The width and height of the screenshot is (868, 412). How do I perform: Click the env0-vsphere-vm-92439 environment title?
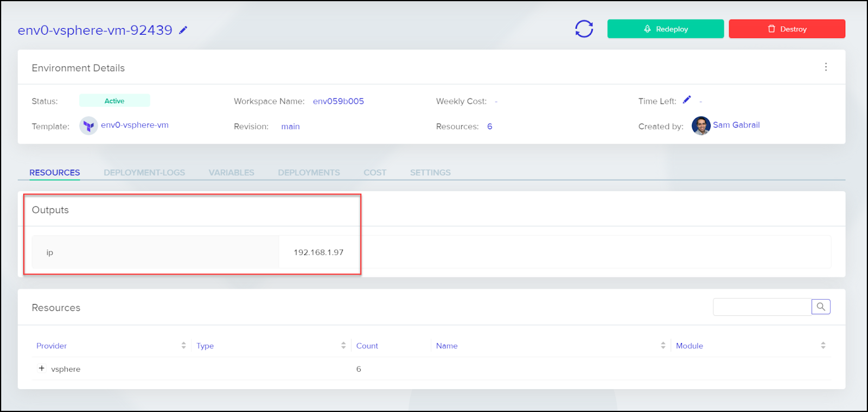coord(95,30)
